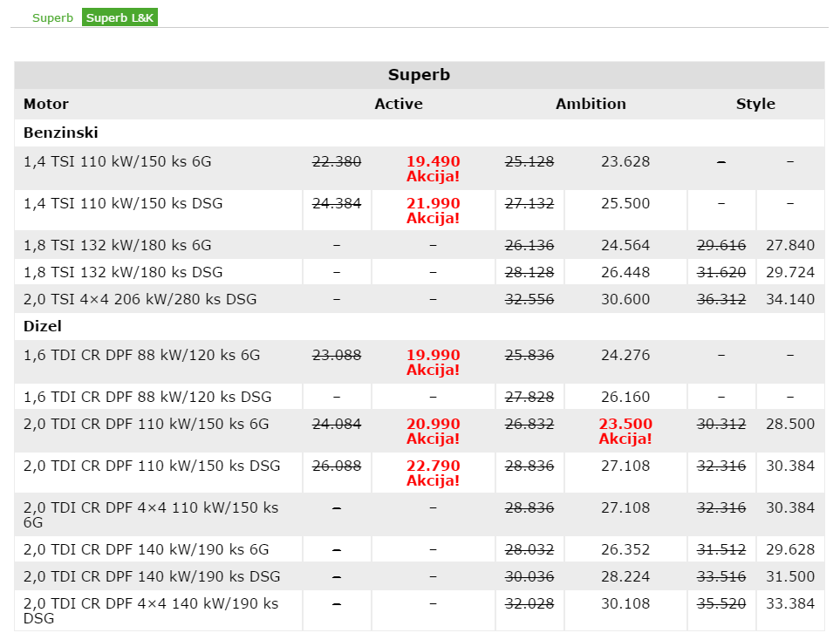Select the Ambition price 26.352

coord(625,549)
